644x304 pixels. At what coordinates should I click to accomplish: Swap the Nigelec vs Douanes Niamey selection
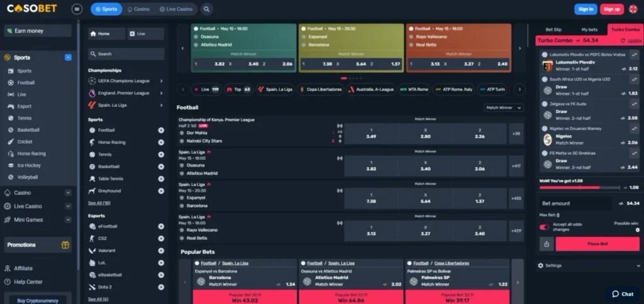[x=634, y=128]
